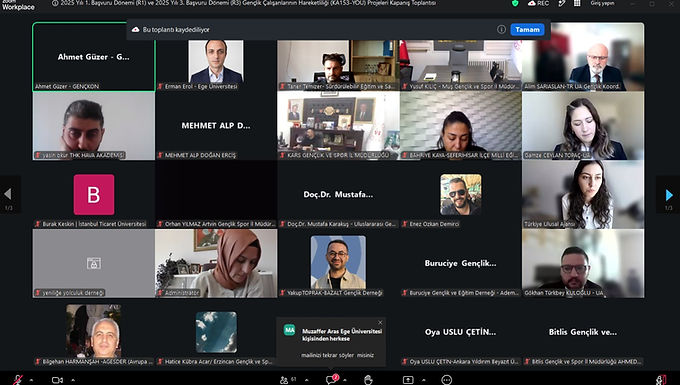This screenshot has width=680, height=385.
Task: Start video with the camera icon
Action: 57,380
